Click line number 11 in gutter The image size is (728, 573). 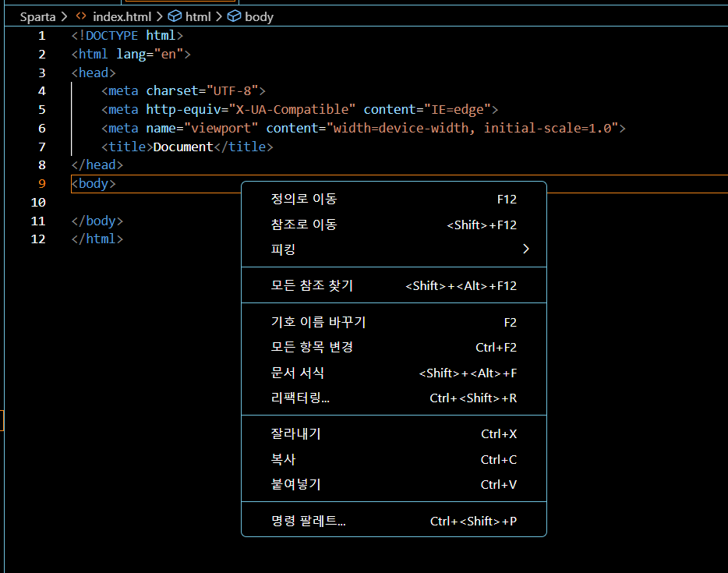tap(38, 221)
